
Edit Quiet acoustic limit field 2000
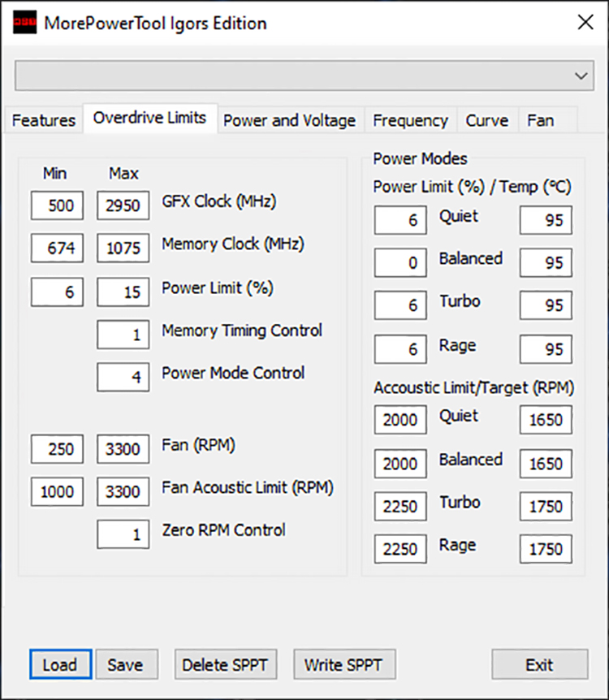(x=400, y=420)
